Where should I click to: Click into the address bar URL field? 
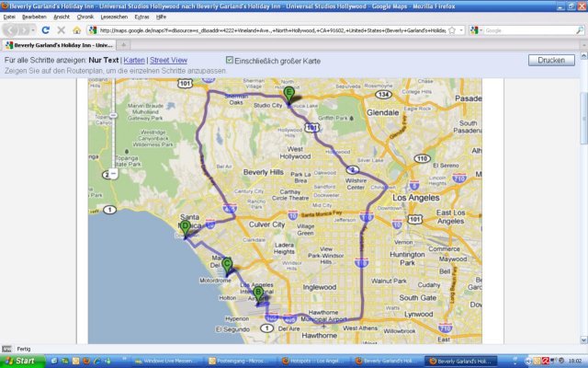[x=272, y=30]
